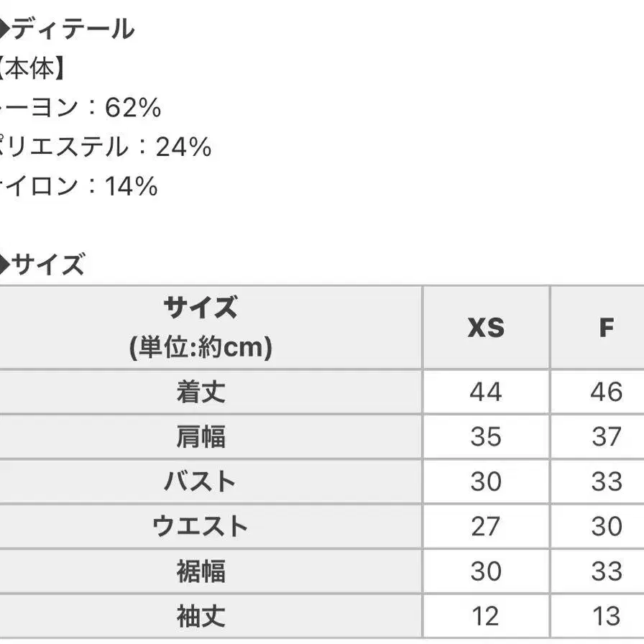Select the F column header
The image size is (644, 644).
tap(606, 328)
